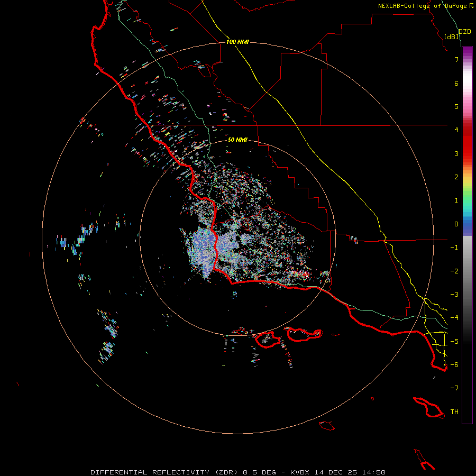
Task: Click the 14:50 timestamp
Action: (x=374, y=472)
